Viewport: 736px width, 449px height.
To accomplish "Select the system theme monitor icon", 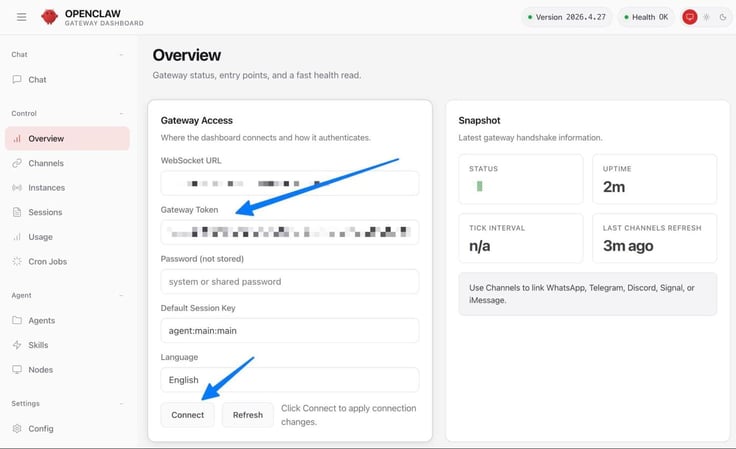I will click(x=690, y=17).
